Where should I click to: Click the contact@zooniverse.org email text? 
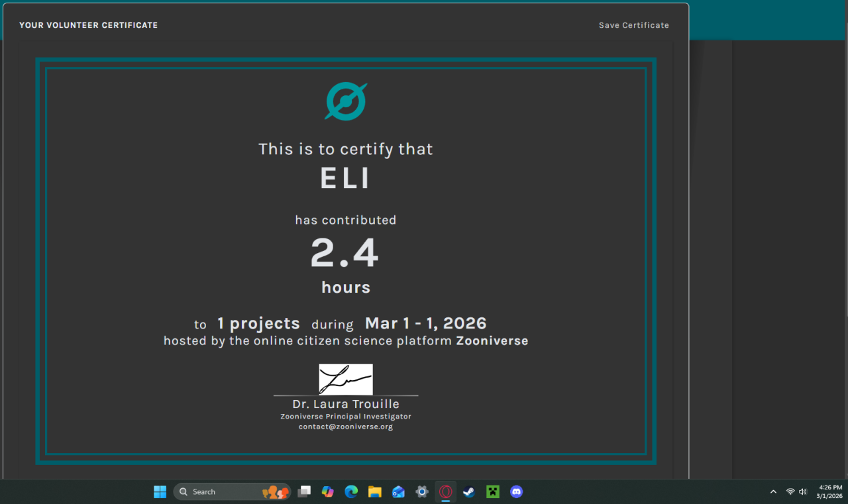pos(346,427)
